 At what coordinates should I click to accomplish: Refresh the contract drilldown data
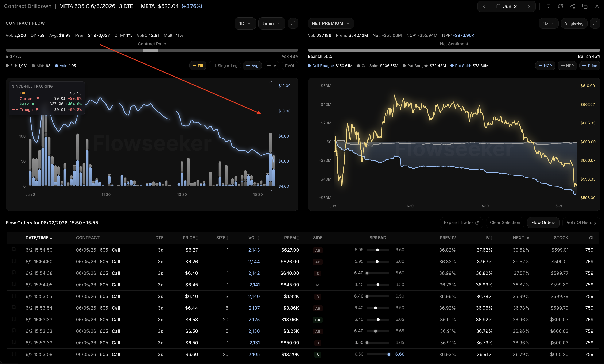[x=561, y=6]
